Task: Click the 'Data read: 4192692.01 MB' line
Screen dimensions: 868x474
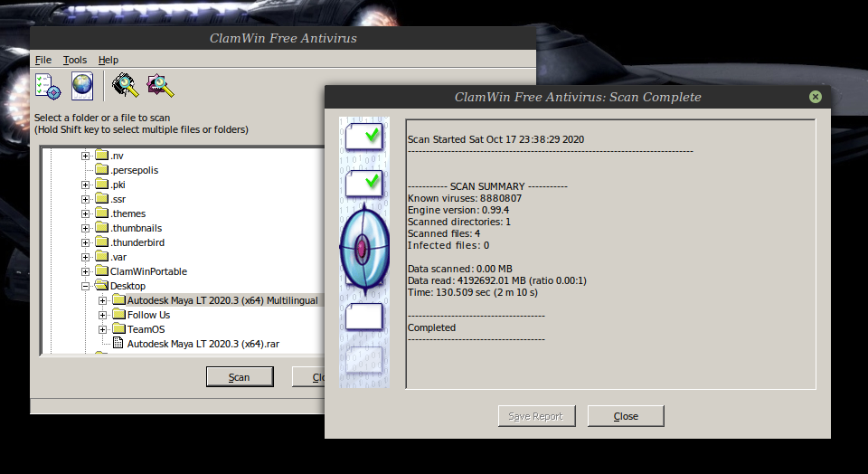Action: [497, 280]
